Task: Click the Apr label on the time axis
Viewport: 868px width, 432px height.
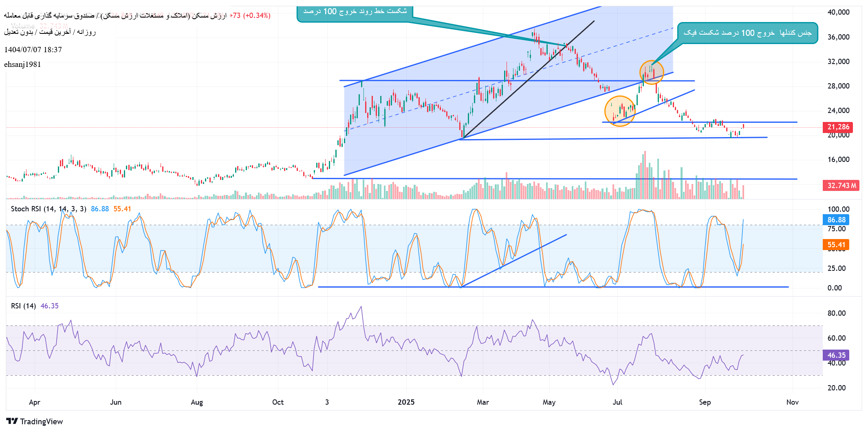Action: (35, 402)
